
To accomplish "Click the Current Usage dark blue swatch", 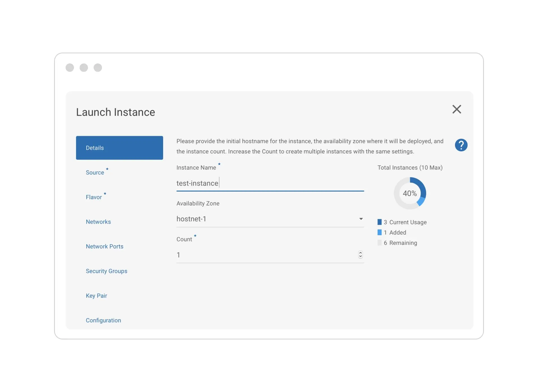I will click(x=379, y=222).
